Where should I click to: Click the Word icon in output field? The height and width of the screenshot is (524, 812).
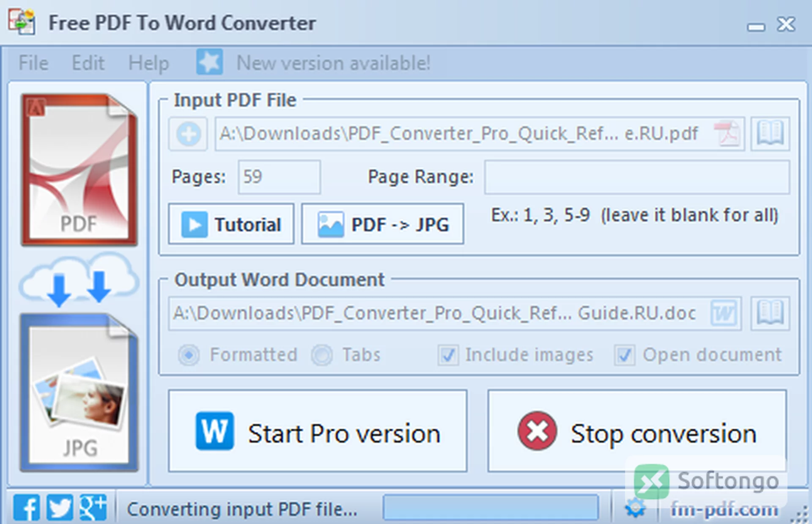click(x=724, y=313)
